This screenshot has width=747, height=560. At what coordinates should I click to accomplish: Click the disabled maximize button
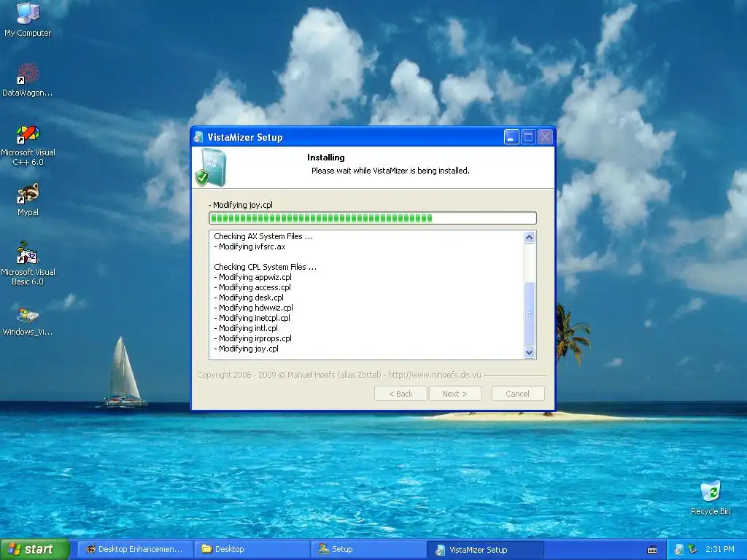tap(528, 138)
